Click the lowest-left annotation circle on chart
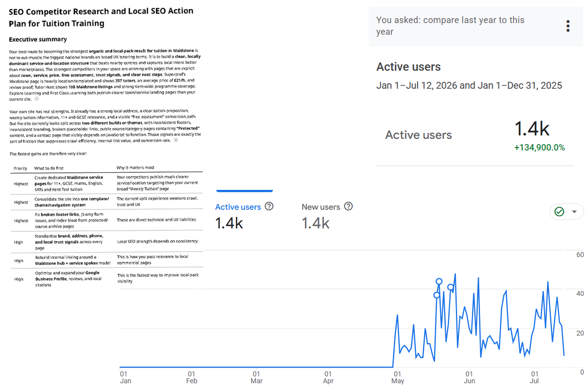The image size is (588, 392). pos(436,295)
